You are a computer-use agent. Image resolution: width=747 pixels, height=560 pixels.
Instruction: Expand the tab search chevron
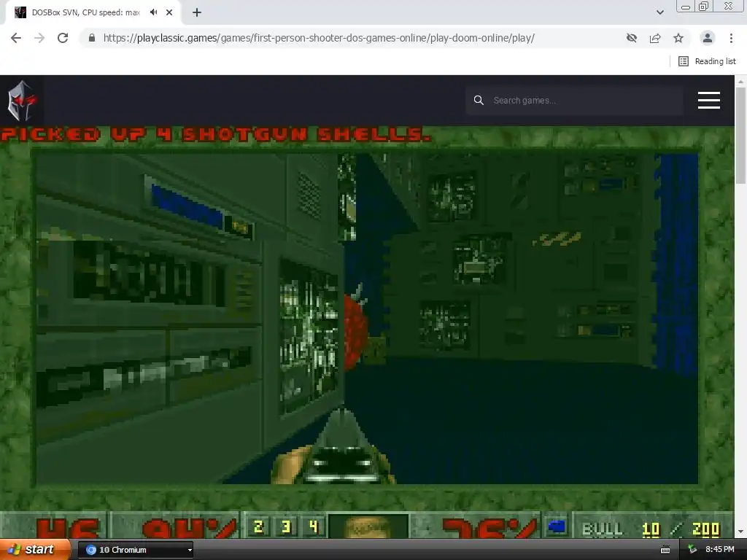coord(659,12)
